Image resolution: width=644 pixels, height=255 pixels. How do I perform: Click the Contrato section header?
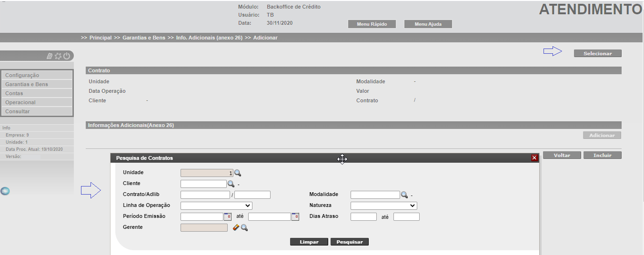353,70
